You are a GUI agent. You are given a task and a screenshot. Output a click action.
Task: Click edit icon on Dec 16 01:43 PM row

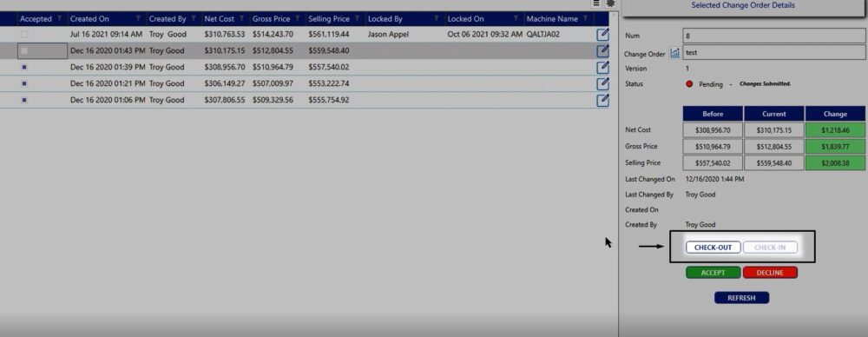[603, 51]
